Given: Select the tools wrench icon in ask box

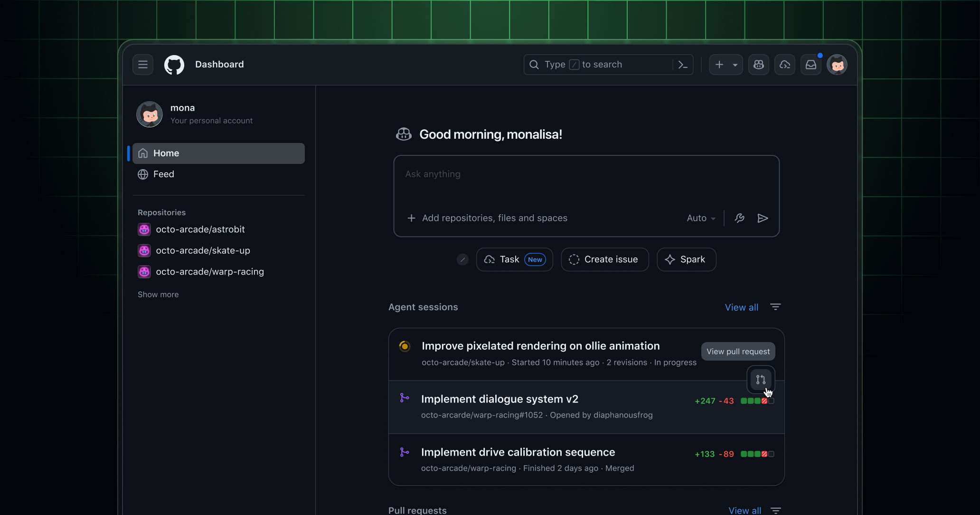Looking at the screenshot, I should [x=739, y=218].
